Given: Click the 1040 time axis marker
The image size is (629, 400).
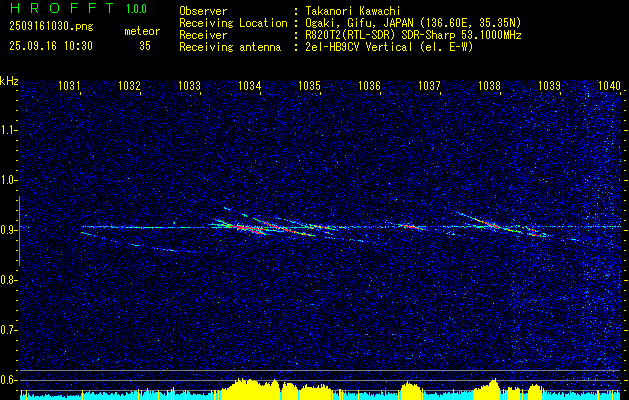Looking at the screenshot, I should [x=609, y=85].
